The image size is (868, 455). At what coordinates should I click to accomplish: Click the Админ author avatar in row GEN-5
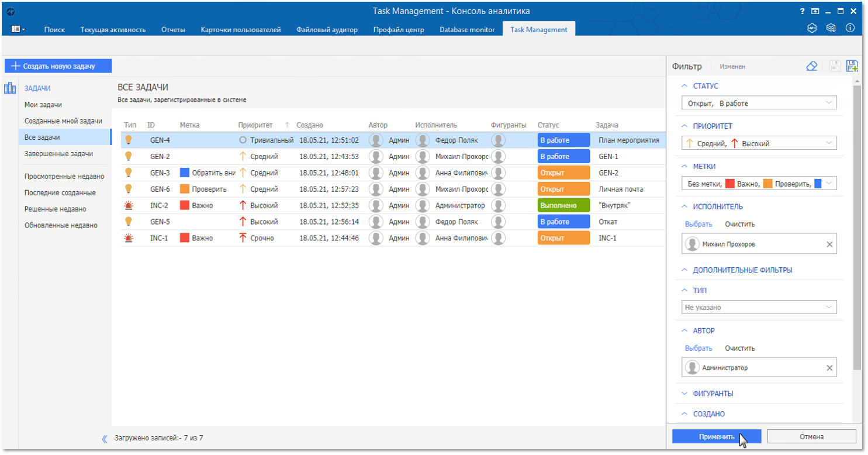(x=376, y=222)
